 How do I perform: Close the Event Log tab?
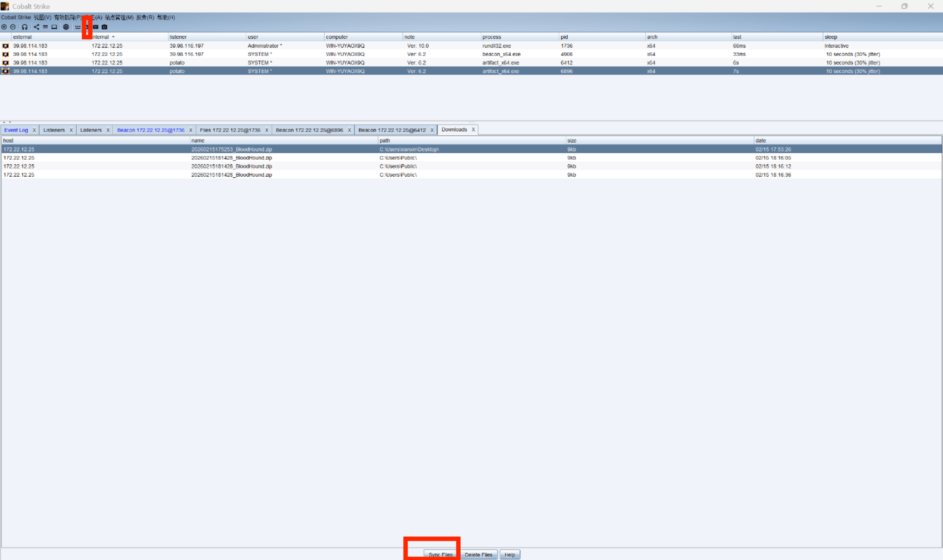pos(34,130)
